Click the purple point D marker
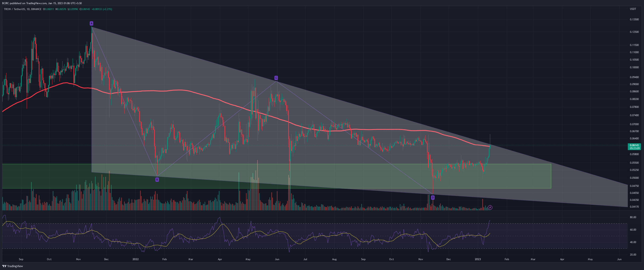644x270 pixels. click(x=433, y=198)
